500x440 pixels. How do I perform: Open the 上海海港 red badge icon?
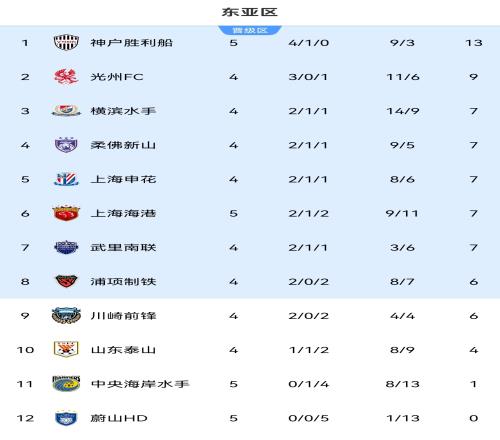[x=66, y=213]
